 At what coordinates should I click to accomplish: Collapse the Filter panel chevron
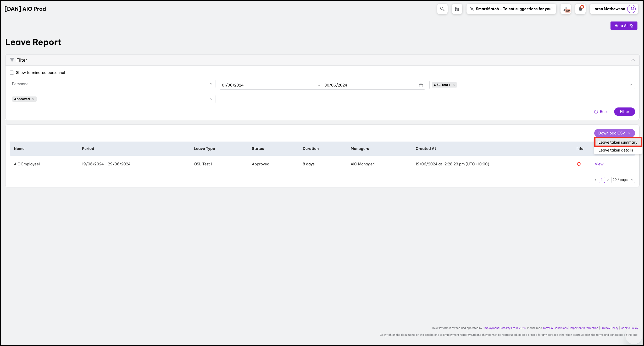pos(632,60)
